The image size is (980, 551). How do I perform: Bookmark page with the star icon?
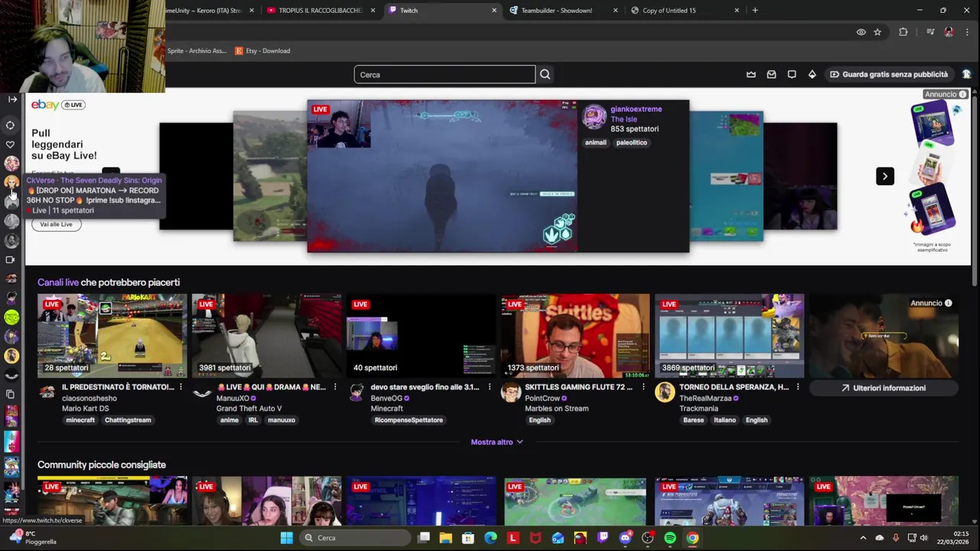pos(877,32)
